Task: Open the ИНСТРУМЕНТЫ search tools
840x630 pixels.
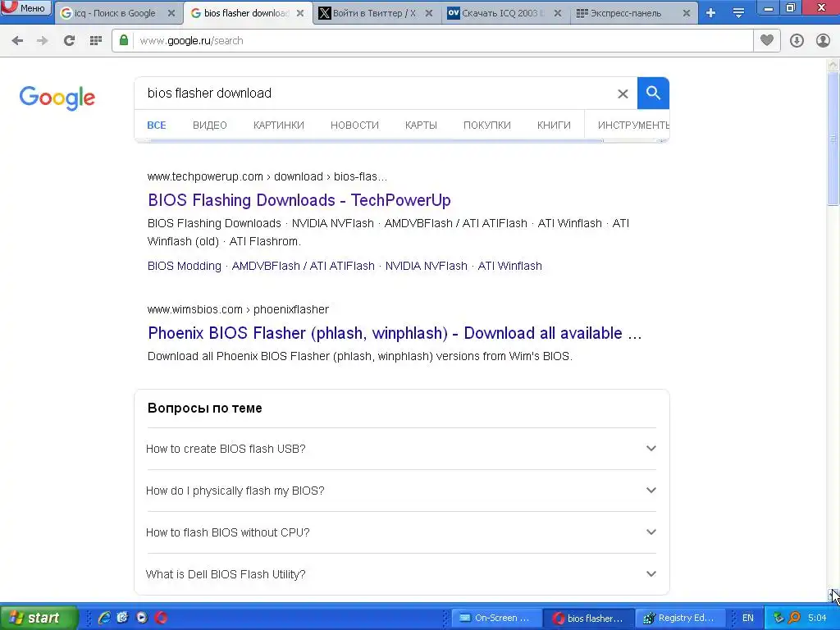Action: (x=633, y=126)
